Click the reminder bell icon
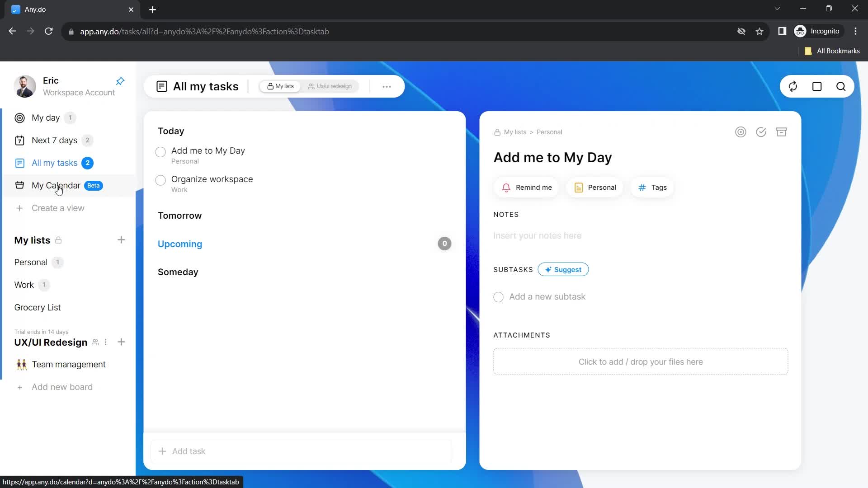 click(x=506, y=188)
